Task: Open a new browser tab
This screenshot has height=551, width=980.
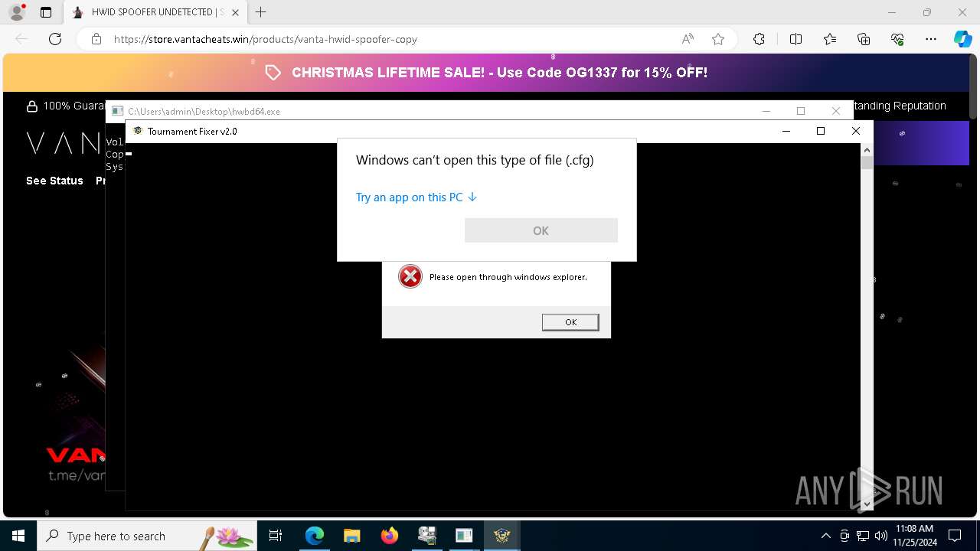Action: tap(261, 12)
